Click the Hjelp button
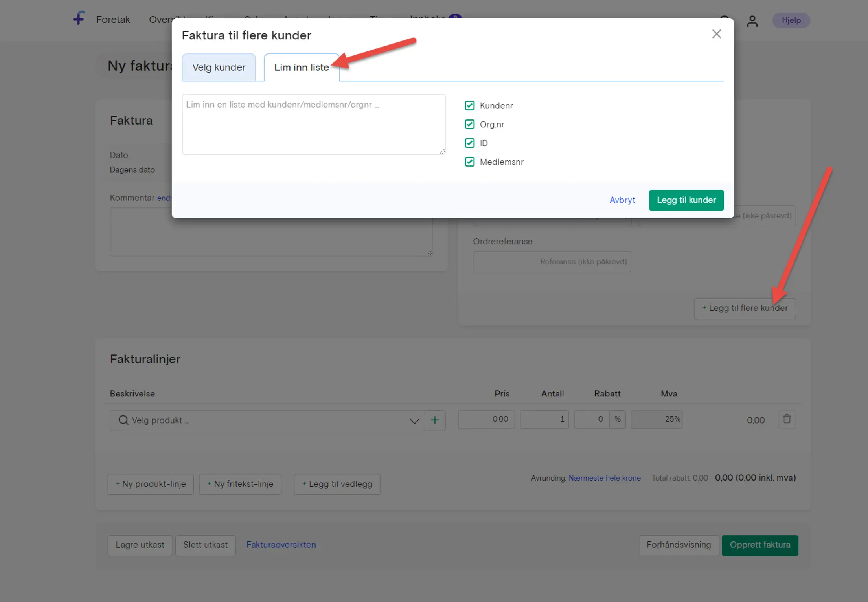 (791, 20)
